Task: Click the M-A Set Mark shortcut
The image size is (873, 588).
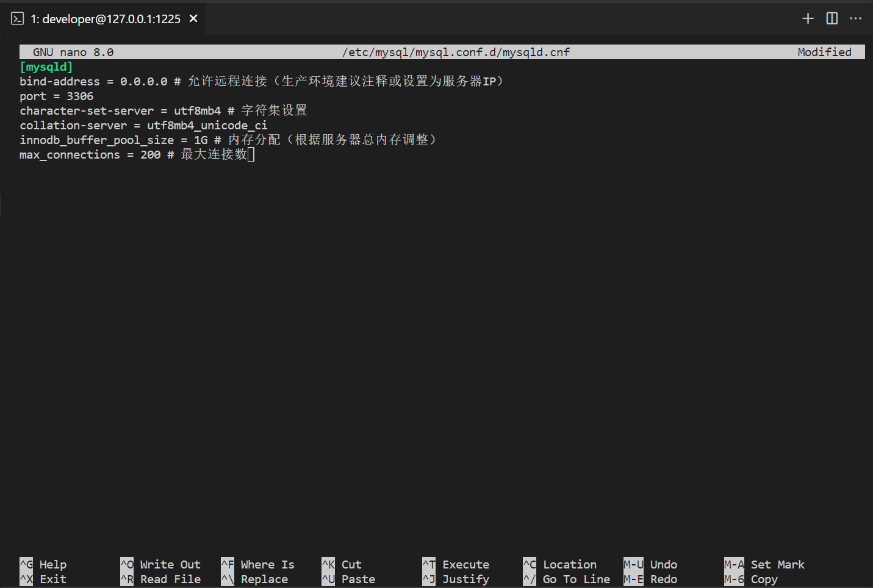Action: [764, 565]
